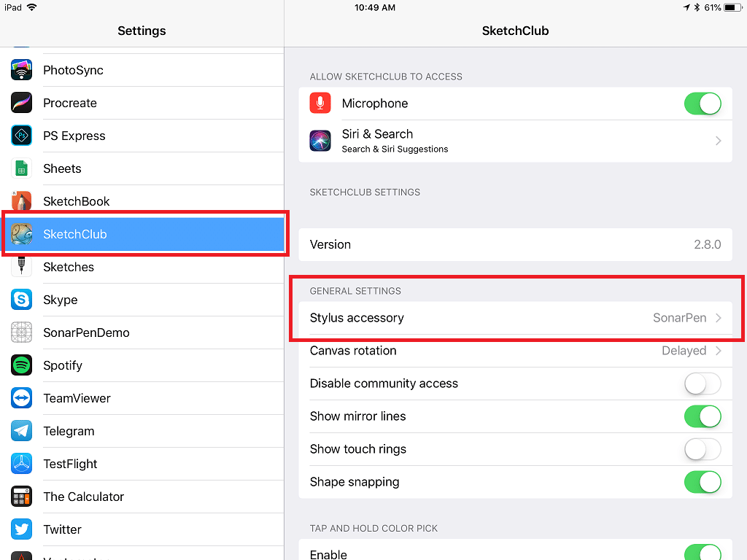Toggle Show touch rings on
This screenshot has width=747, height=560.
point(703,449)
